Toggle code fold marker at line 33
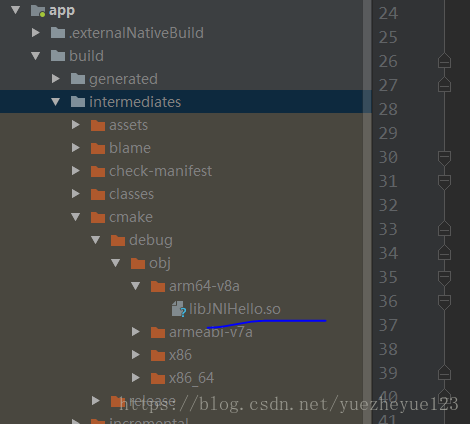Image resolution: width=470 pixels, height=424 pixels. tap(444, 229)
